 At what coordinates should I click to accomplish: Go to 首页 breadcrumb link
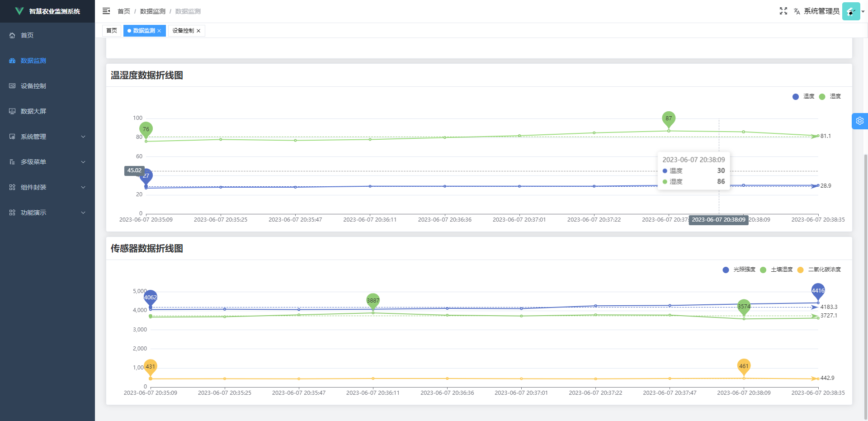pos(124,11)
